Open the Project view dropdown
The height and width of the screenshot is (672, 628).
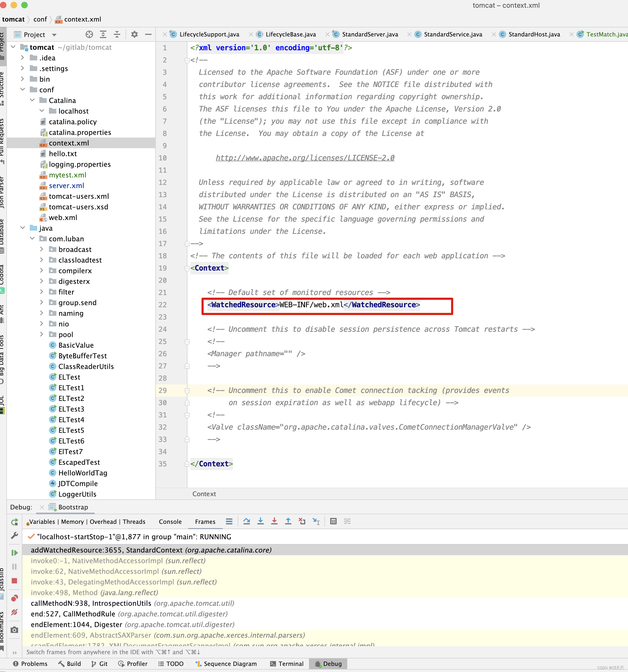pyautogui.click(x=55, y=35)
